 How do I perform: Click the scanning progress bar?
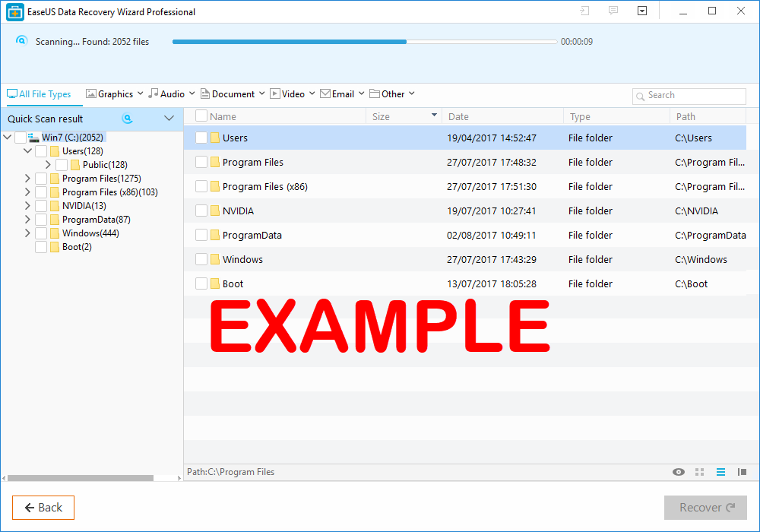pos(365,42)
